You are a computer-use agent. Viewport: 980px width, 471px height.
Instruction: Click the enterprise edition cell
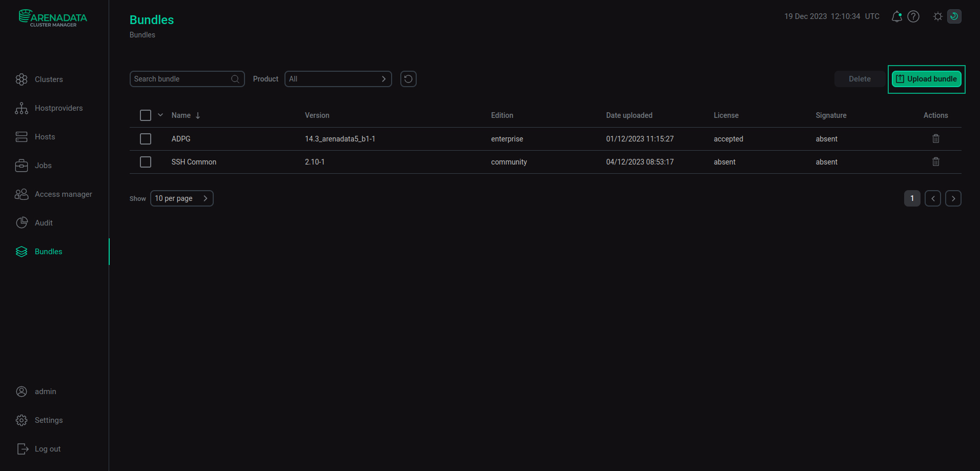pyautogui.click(x=507, y=139)
